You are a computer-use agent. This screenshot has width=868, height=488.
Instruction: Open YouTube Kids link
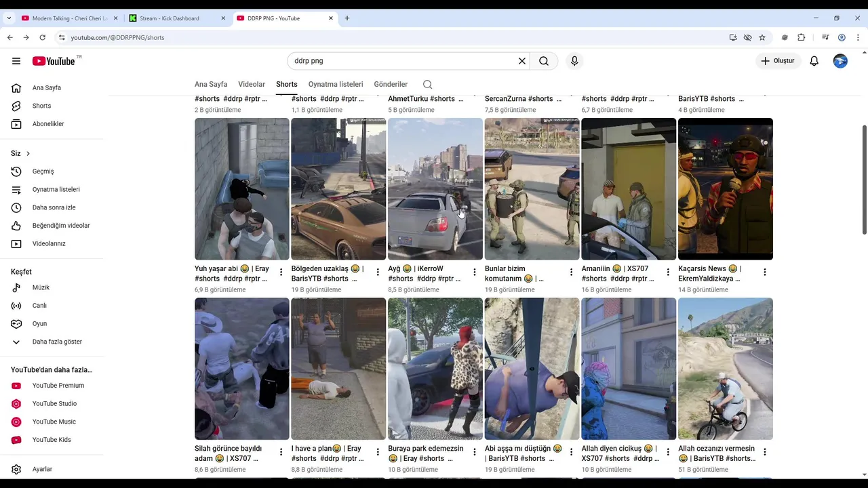(x=52, y=440)
